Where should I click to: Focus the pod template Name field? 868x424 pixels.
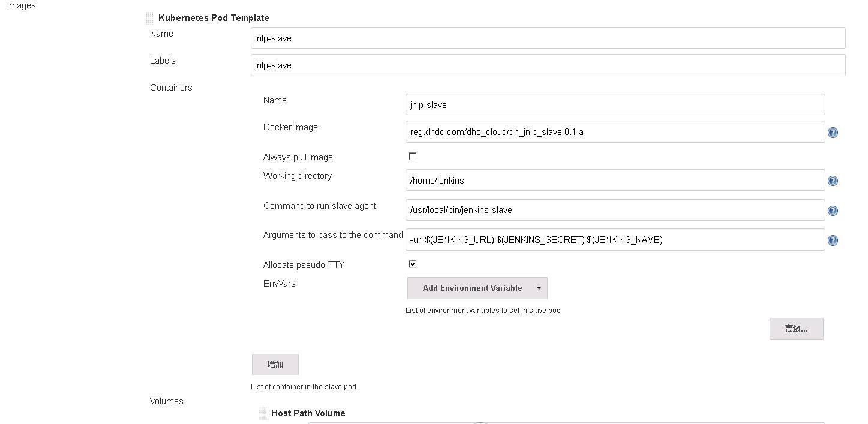[x=548, y=38]
